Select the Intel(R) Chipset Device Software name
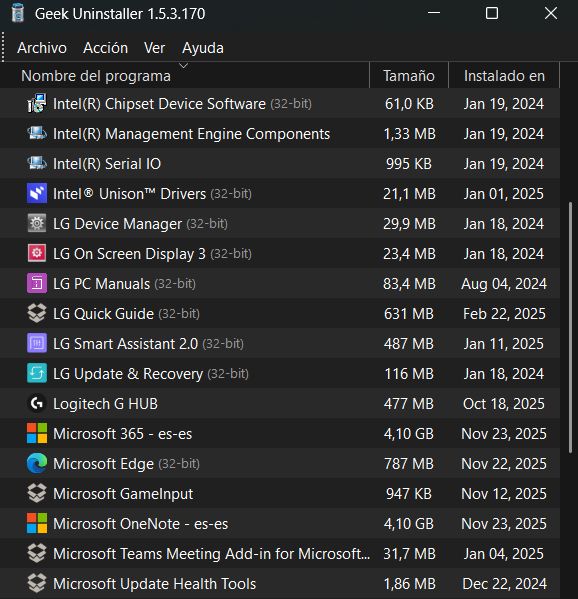The image size is (578, 599). pyautogui.click(x=159, y=104)
